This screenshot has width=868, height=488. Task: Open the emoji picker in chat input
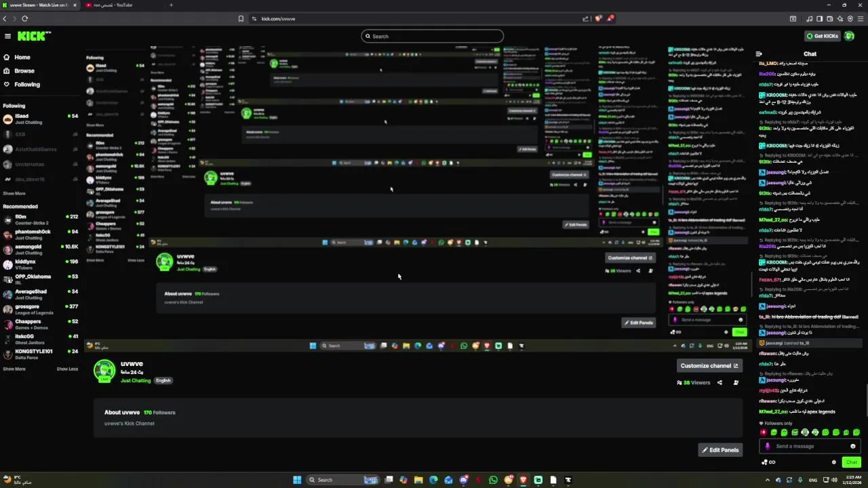[853, 446]
